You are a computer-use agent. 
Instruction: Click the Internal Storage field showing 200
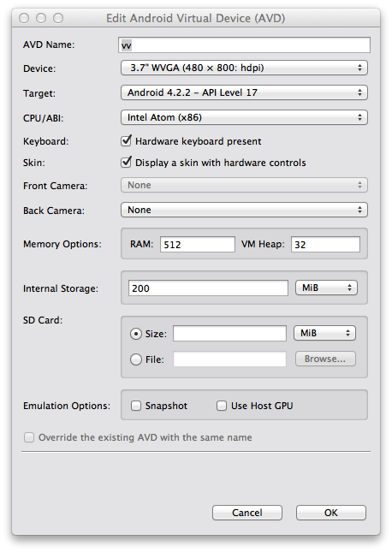[x=208, y=288]
